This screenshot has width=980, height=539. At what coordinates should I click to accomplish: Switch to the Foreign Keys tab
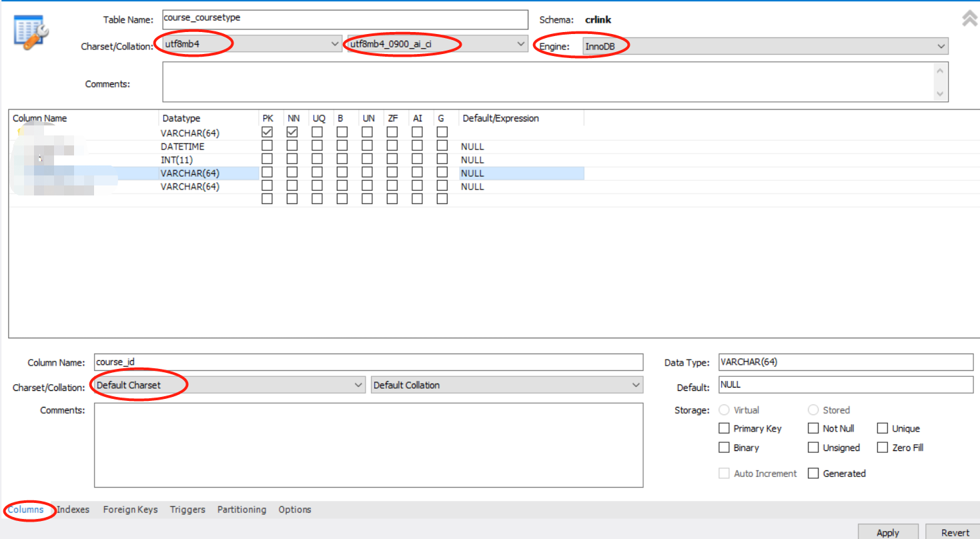[130, 509]
